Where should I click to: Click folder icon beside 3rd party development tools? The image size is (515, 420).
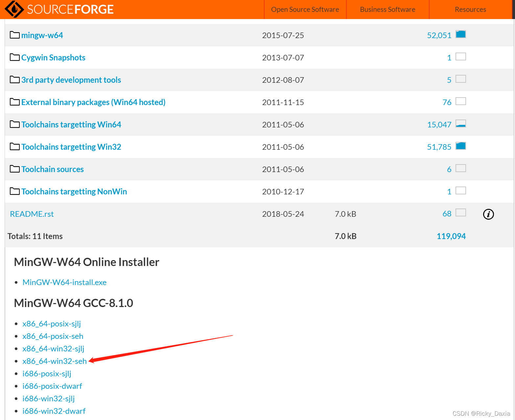[x=15, y=79]
